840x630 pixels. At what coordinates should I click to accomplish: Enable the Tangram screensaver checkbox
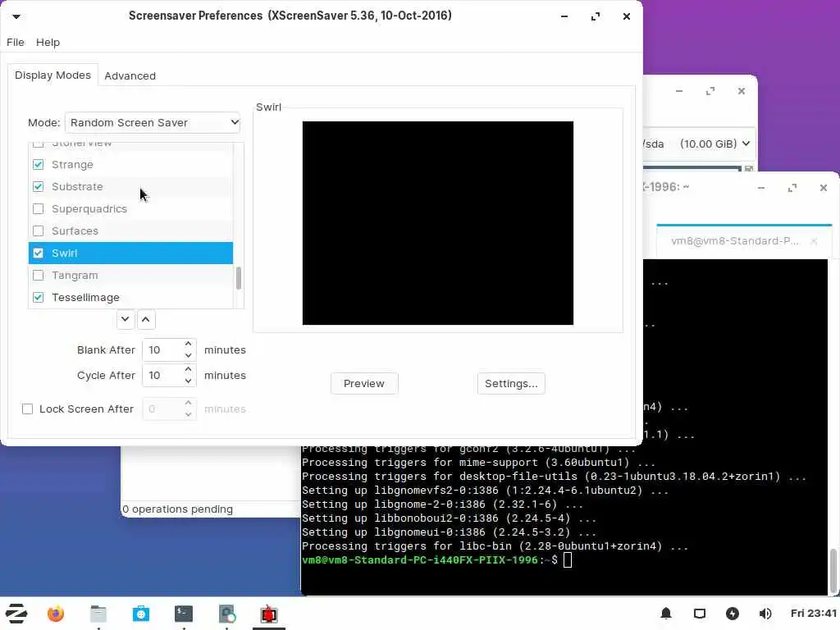point(38,276)
